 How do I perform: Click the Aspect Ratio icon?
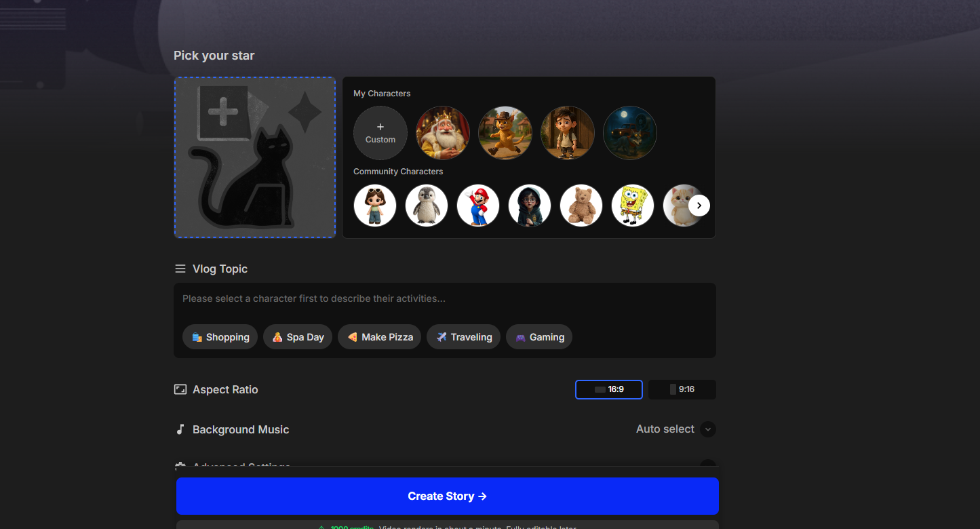point(180,389)
